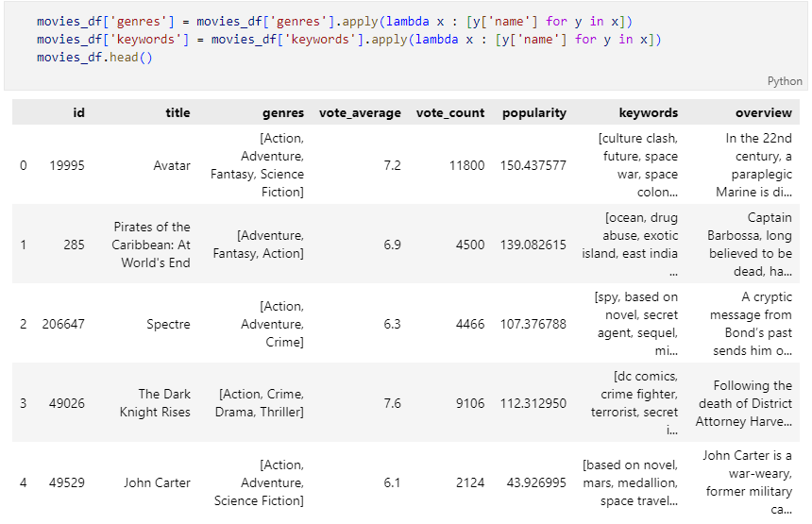
Task: Select John Carter's genres cell ending 'Science Fiction]'
Action: tap(259, 482)
